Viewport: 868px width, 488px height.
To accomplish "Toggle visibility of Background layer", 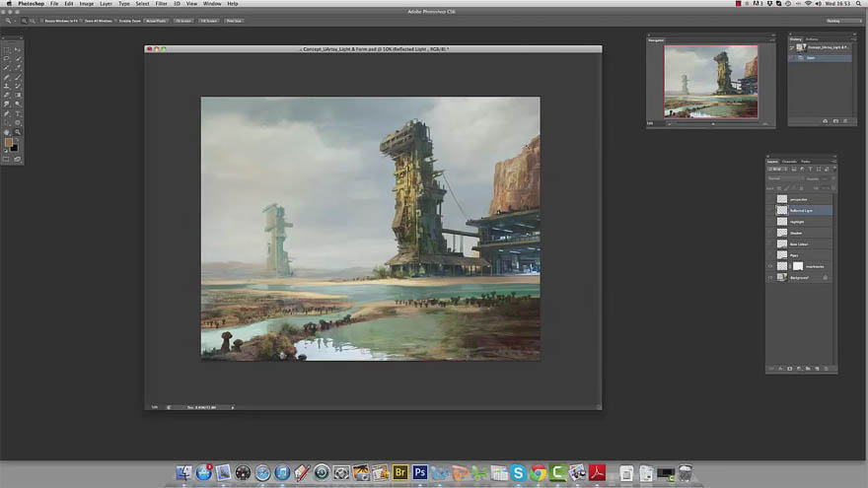I will [770, 278].
